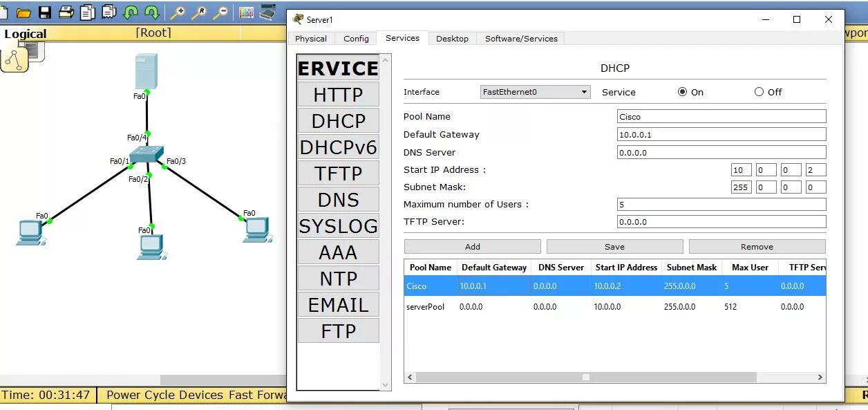Copy the current selection
The image size is (868, 410).
86,12
